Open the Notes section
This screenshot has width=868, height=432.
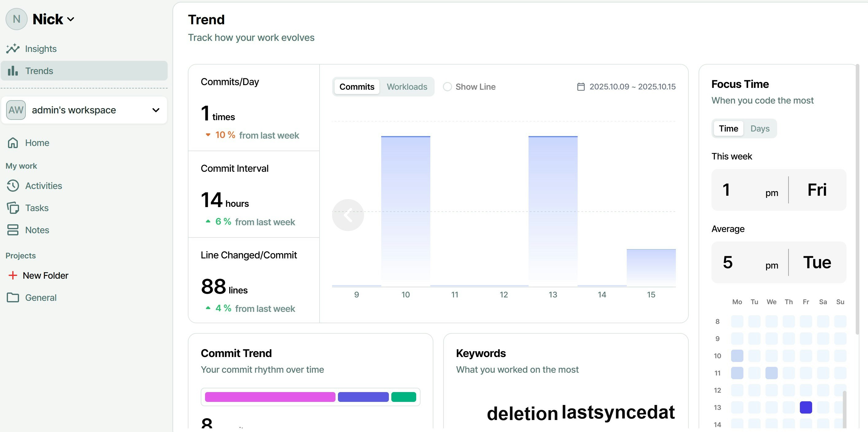tap(37, 230)
